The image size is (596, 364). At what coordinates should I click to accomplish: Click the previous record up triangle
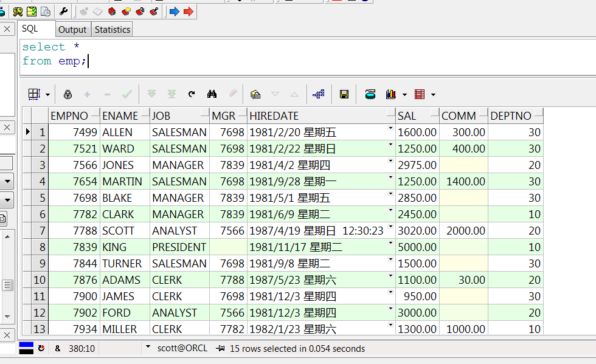[x=294, y=94]
